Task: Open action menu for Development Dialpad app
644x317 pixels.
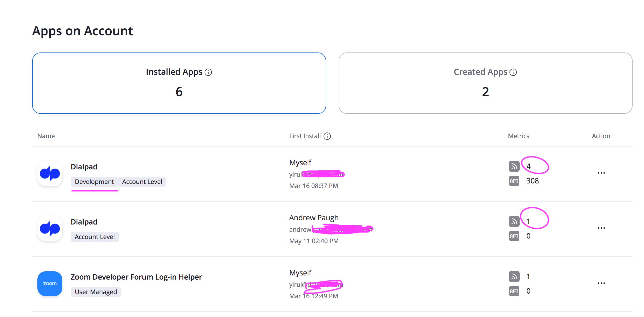Action: coord(601,173)
